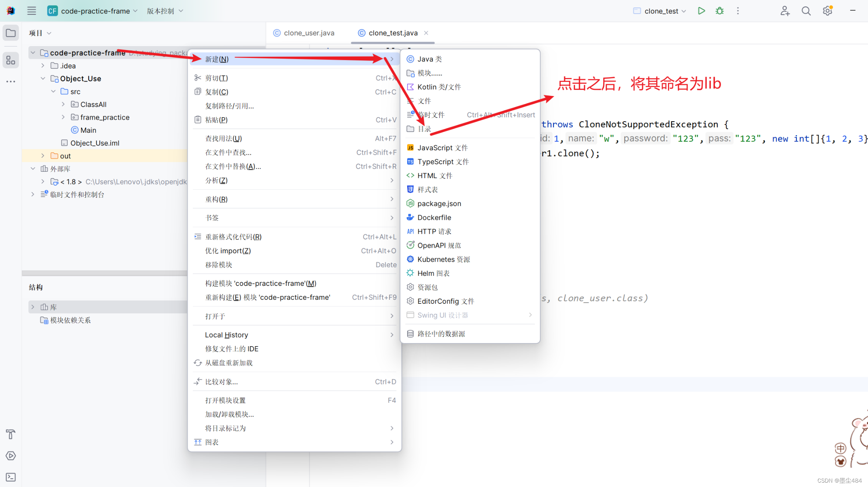Open the Services run tool window icon

(11, 456)
